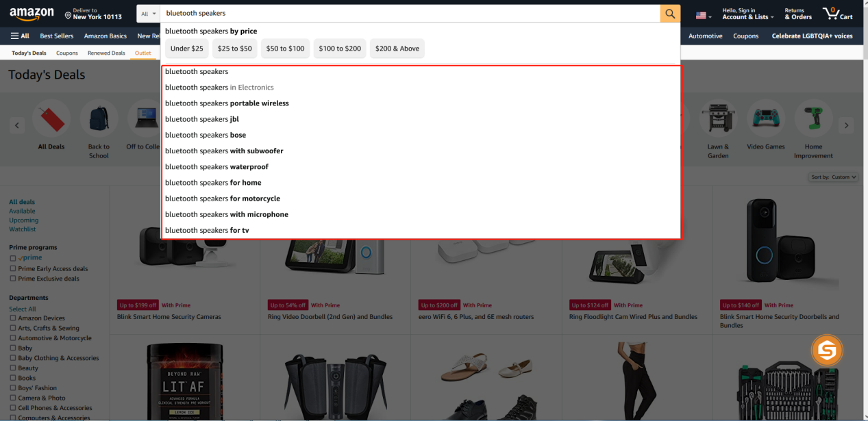This screenshot has width=868, height=421.
Task: Toggle the prime checkbox
Action: tap(12, 258)
